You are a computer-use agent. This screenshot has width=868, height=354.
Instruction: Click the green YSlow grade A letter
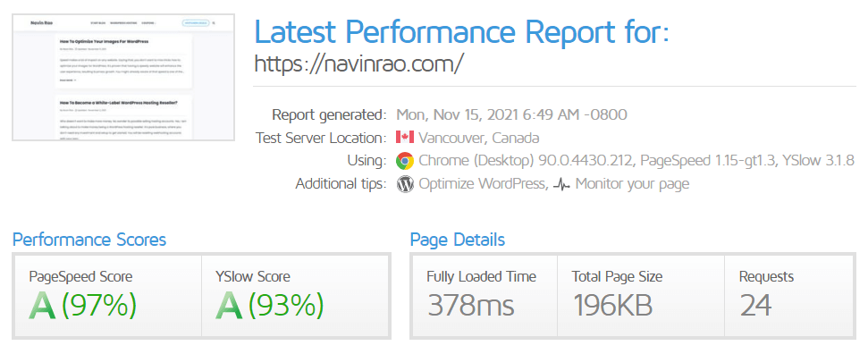229,306
